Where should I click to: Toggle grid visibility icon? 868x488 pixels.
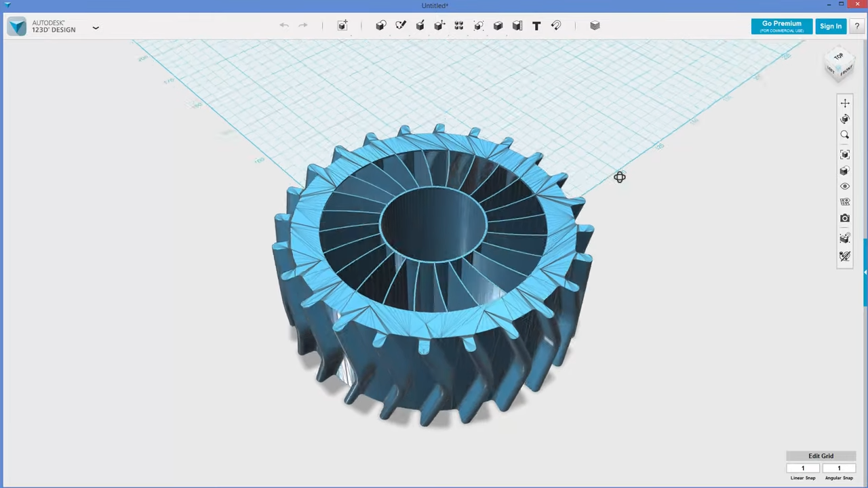845,202
